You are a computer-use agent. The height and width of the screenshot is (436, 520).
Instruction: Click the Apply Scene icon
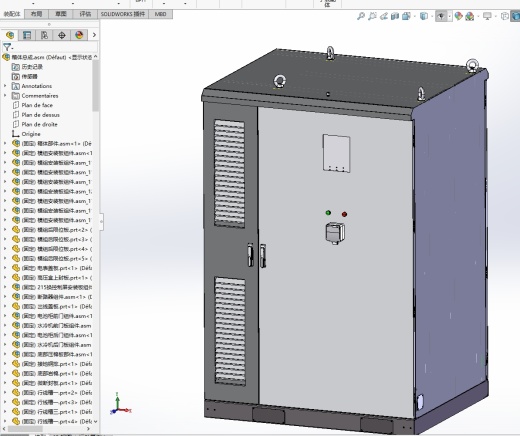pos(470,16)
